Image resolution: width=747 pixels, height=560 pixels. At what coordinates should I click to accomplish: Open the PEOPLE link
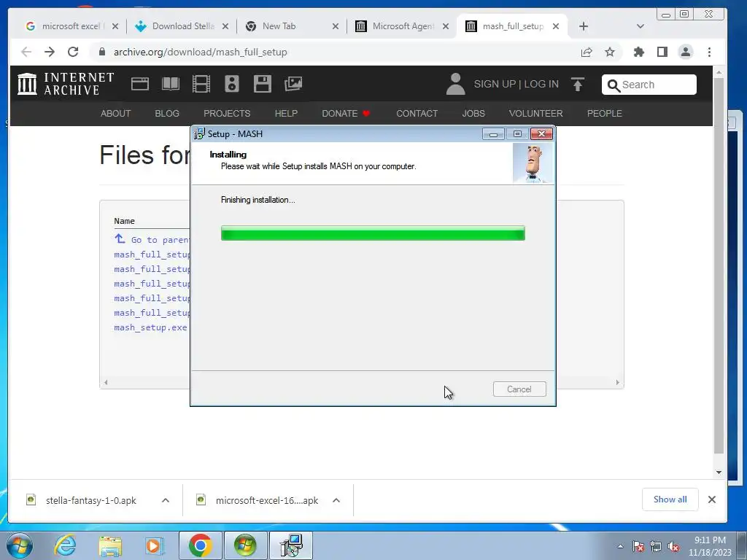(x=604, y=113)
